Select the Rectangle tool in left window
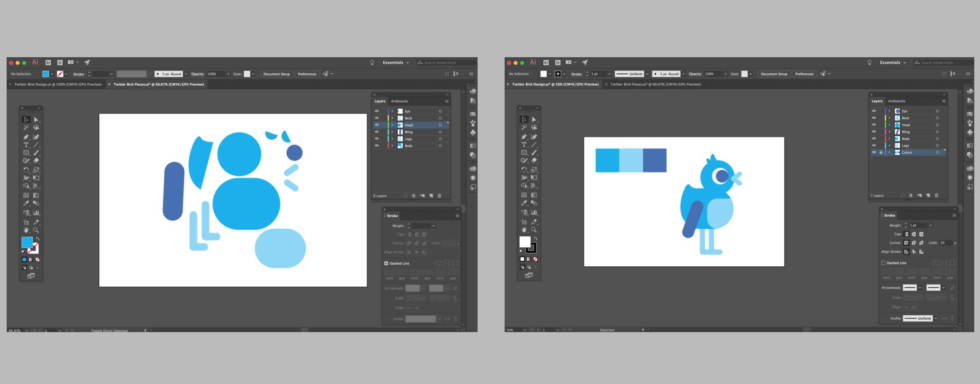980x384 pixels. click(26, 153)
